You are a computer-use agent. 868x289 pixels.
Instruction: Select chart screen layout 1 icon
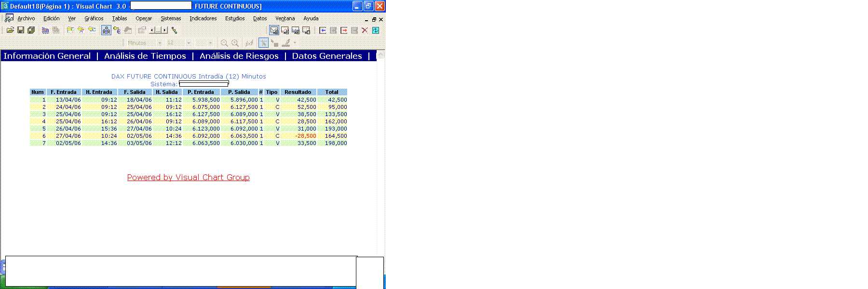coord(274,30)
